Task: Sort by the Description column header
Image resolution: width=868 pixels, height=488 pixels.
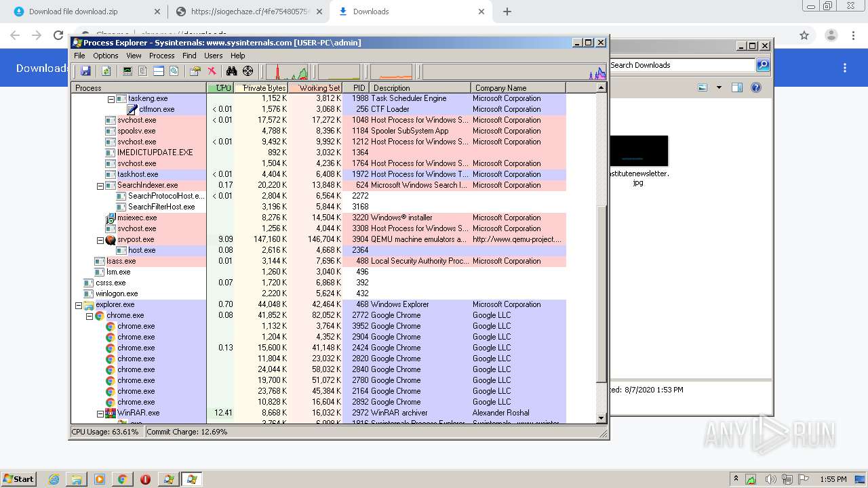Action: [x=420, y=88]
